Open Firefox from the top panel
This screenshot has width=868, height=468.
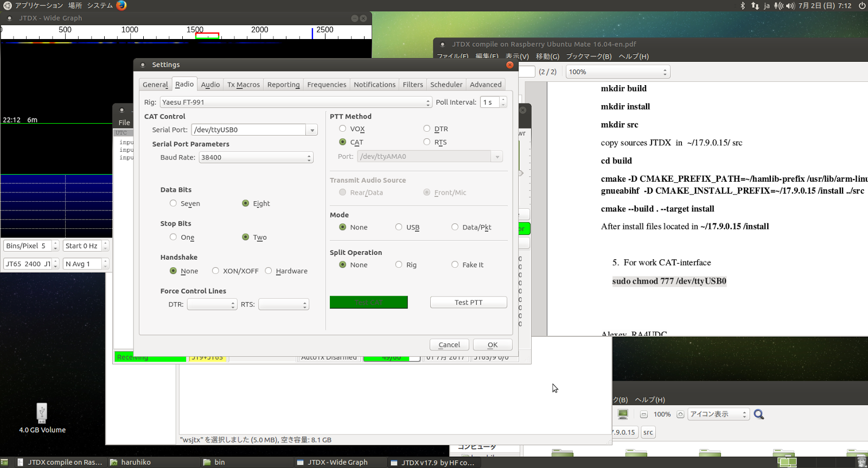click(x=122, y=5)
